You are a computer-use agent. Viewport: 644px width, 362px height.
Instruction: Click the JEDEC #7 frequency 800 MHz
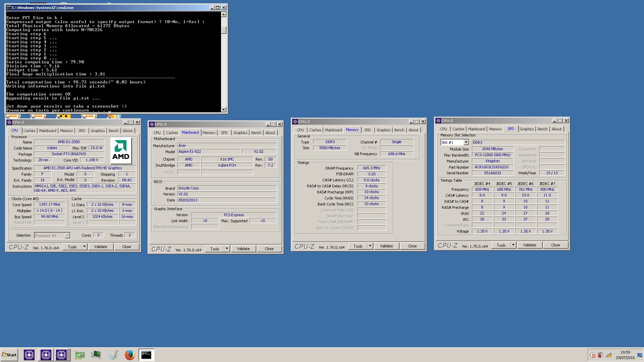(547, 190)
